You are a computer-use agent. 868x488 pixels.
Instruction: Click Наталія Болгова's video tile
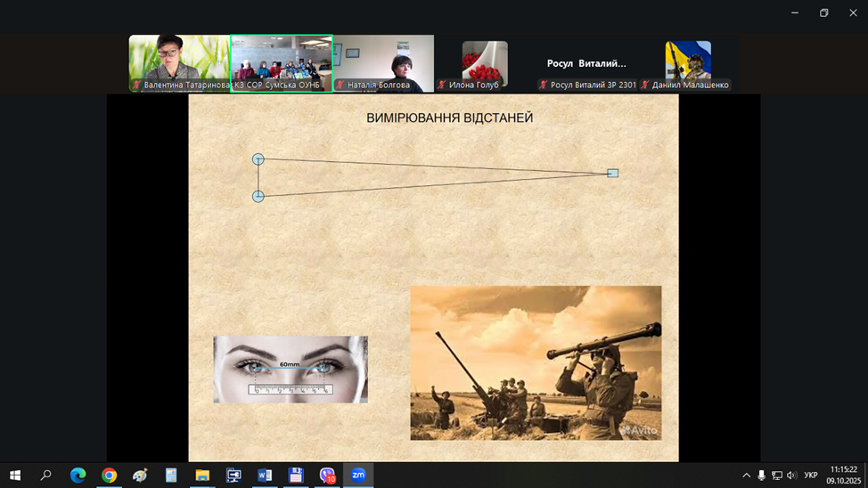[x=383, y=62]
